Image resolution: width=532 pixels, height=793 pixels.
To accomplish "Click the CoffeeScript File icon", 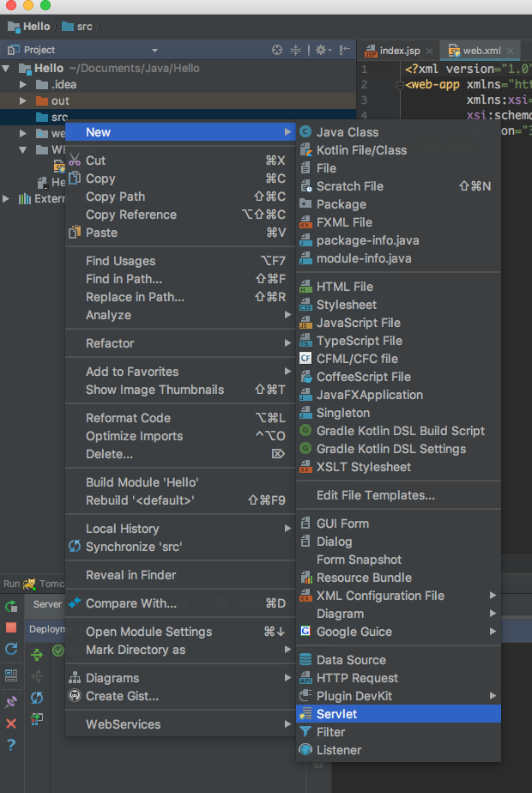I will (x=305, y=377).
